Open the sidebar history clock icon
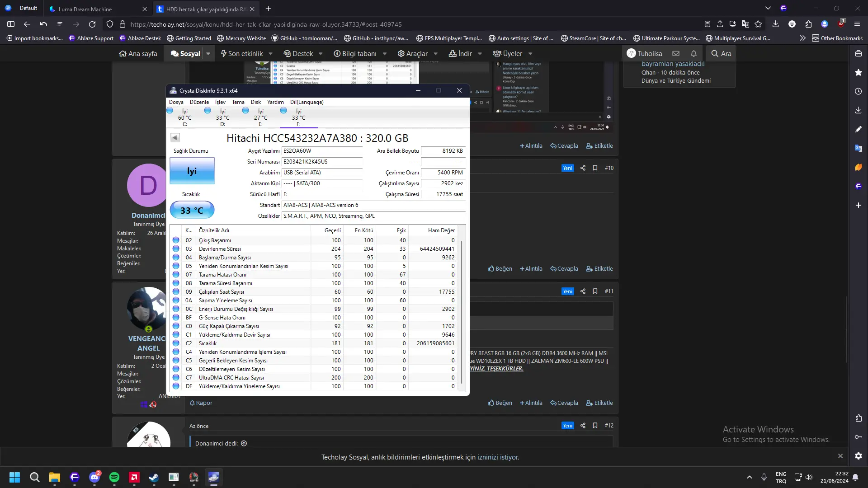Screen dimensions: 868x488 tap(859, 91)
